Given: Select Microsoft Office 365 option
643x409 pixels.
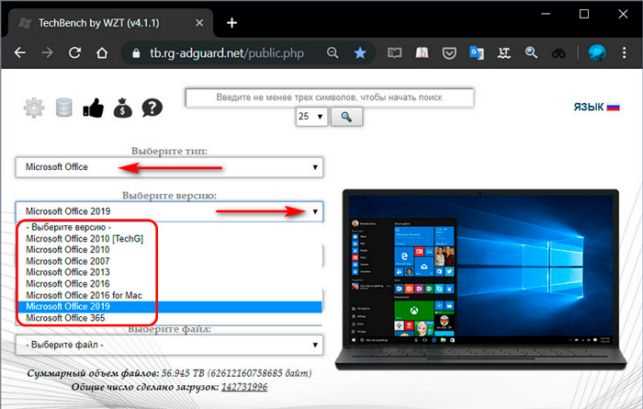Looking at the screenshot, I should (x=65, y=318).
